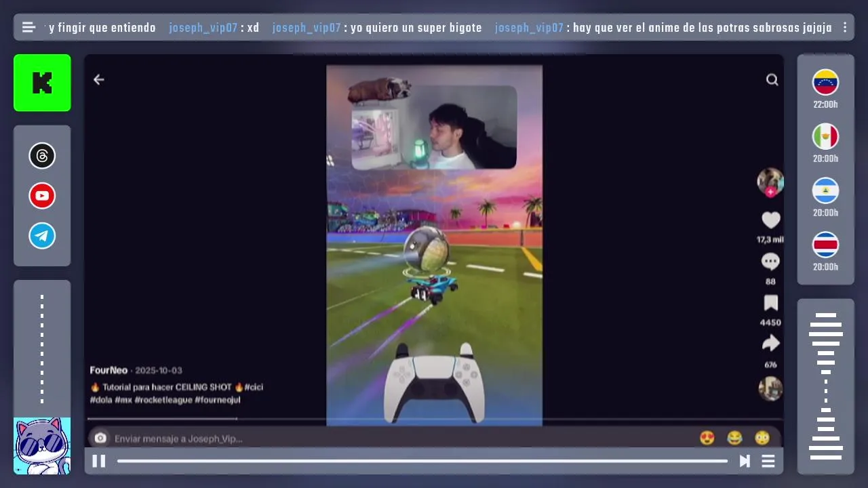Image resolution: width=868 pixels, height=488 pixels.
Task: Open the #fourneojul hashtag
Action: [218, 400]
